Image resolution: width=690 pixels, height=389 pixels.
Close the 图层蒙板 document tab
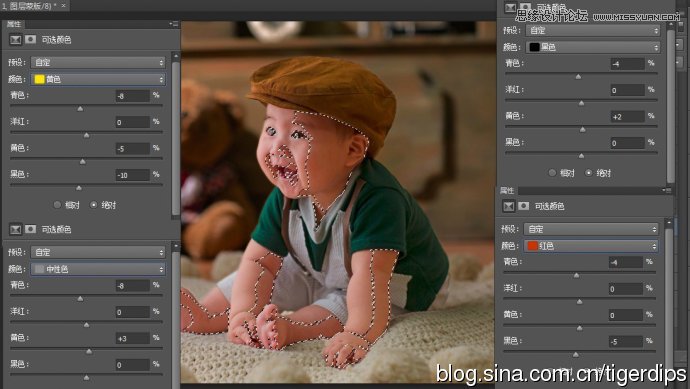(64, 6)
